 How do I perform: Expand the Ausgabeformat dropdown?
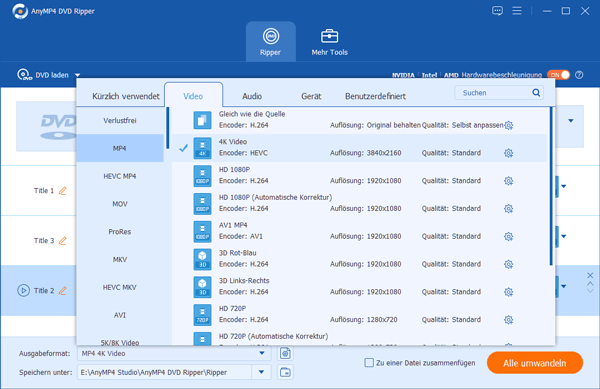tap(262, 353)
